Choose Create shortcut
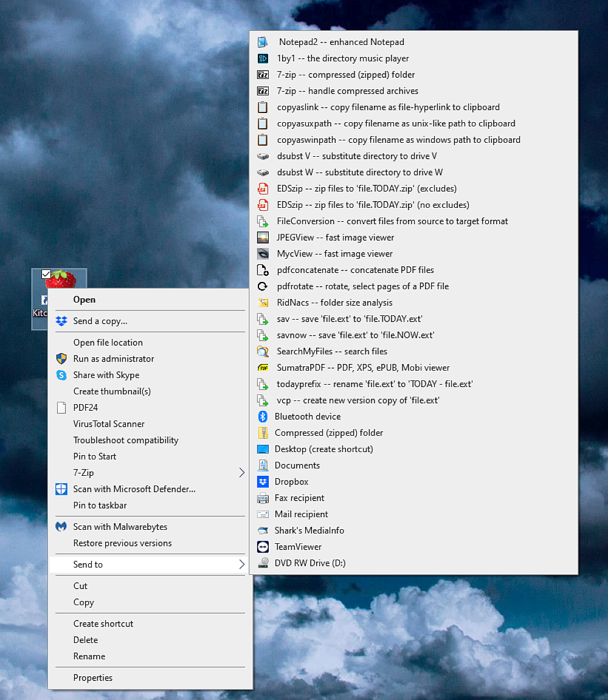608x700 pixels. [x=150, y=623]
